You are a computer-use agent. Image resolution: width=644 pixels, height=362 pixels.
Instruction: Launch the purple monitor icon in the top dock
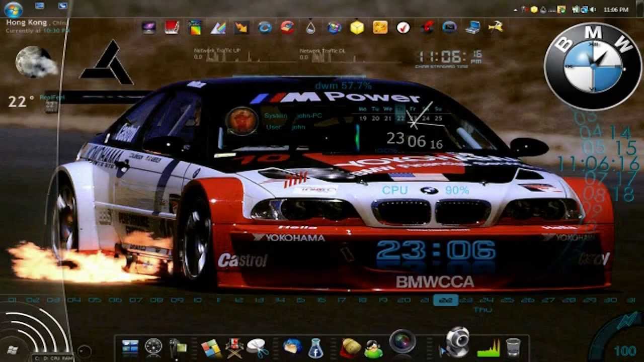click(x=148, y=27)
